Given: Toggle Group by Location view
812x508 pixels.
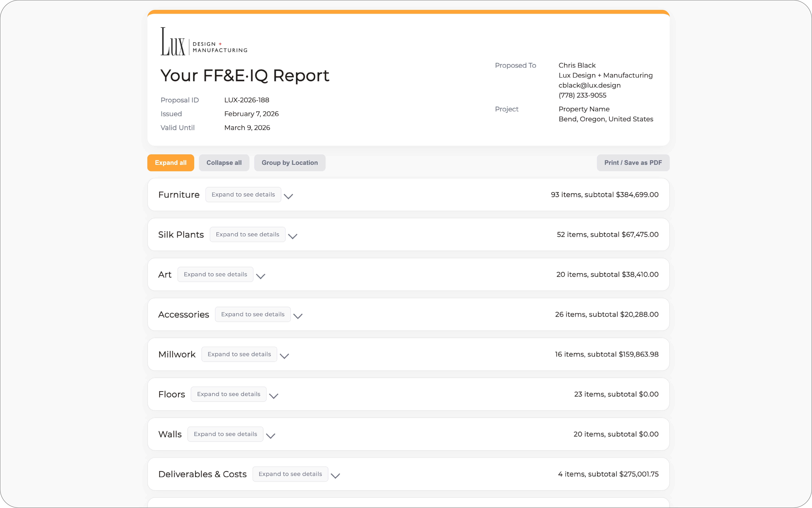Looking at the screenshot, I should pyautogui.click(x=289, y=163).
